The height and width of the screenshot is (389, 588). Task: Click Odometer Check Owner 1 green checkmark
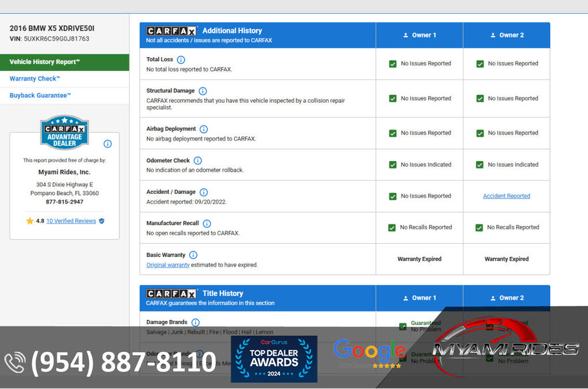point(393,165)
